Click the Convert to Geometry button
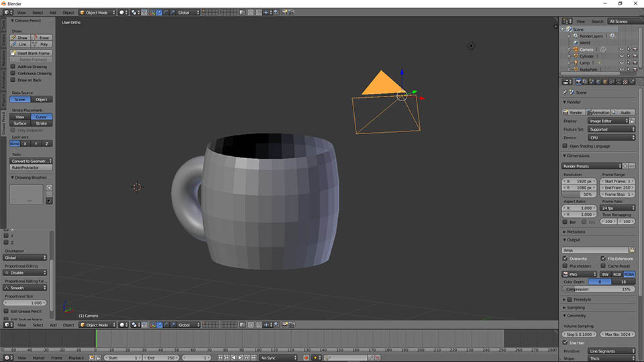The image size is (644, 362). coord(32,161)
